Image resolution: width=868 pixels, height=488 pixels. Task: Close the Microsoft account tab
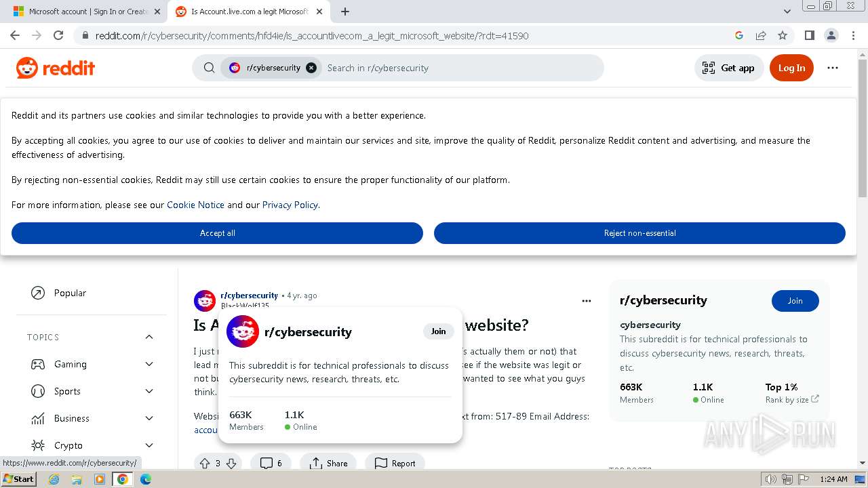point(157,12)
